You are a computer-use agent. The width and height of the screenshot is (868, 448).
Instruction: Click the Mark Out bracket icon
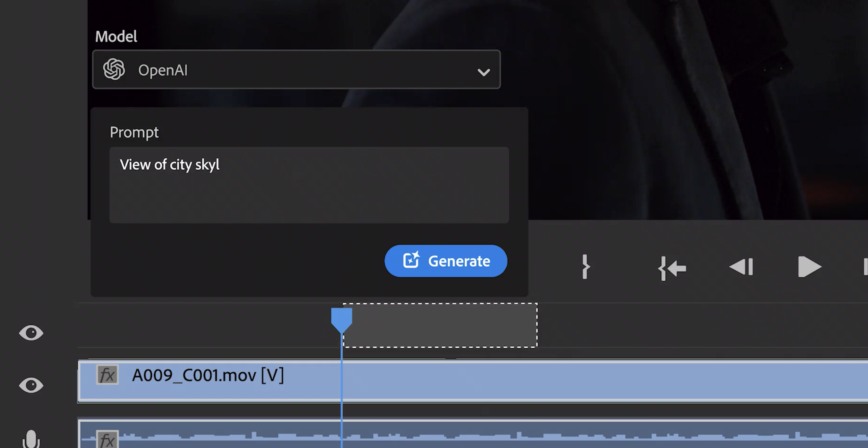point(585,267)
